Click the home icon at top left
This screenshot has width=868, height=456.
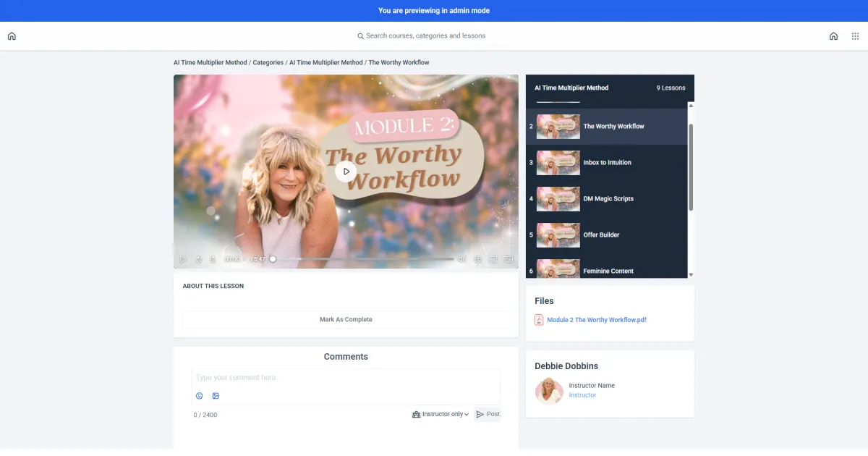[12, 36]
